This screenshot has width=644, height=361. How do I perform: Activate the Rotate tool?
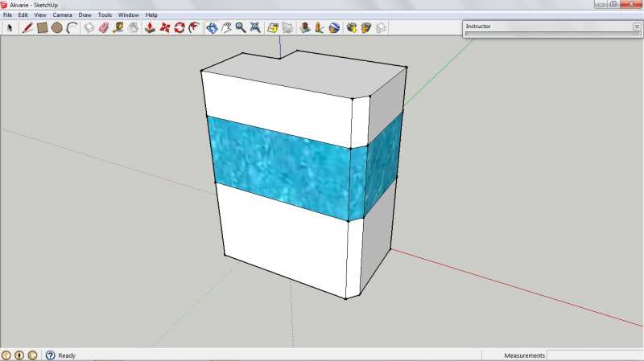(180, 27)
